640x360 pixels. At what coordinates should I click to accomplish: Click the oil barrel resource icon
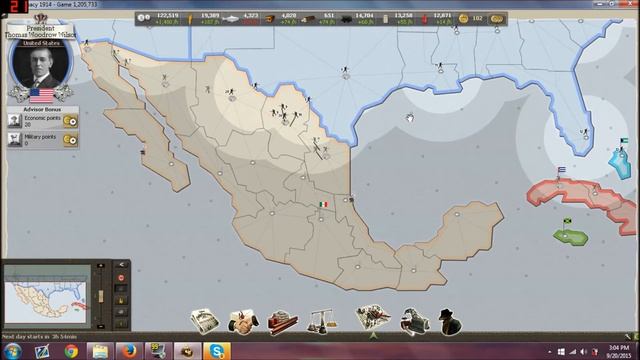point(386,19)
